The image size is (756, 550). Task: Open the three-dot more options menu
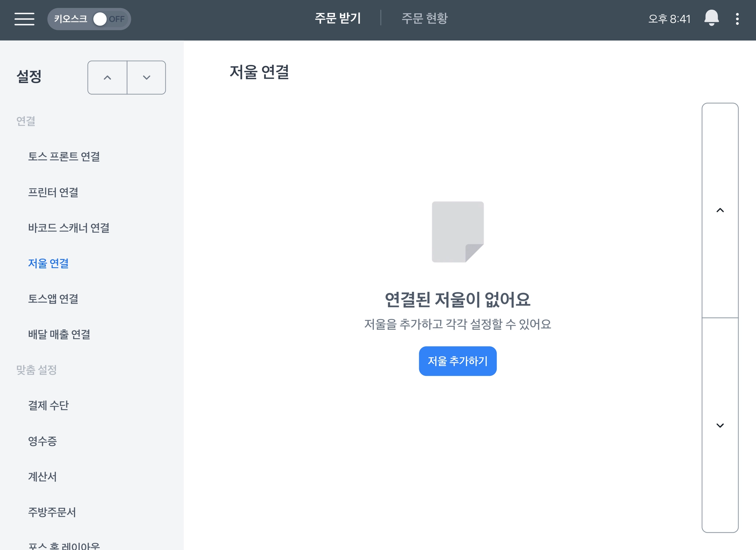[737, 19]
